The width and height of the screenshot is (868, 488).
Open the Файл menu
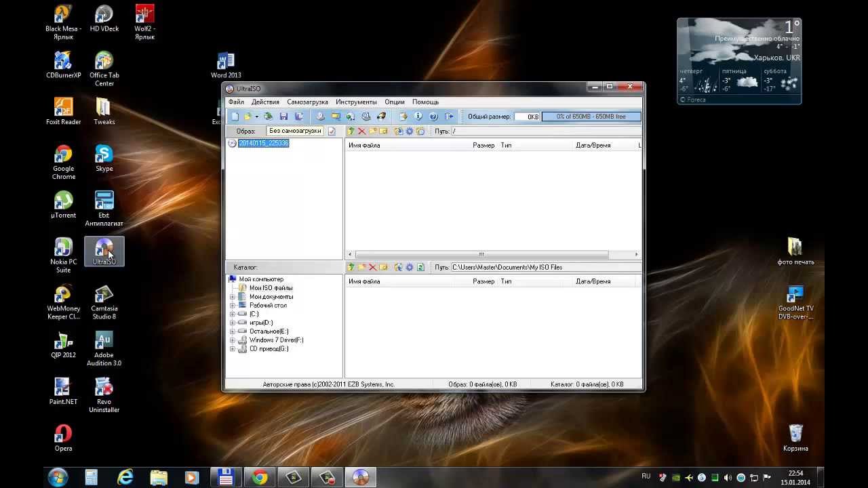[x=236, y=102]
